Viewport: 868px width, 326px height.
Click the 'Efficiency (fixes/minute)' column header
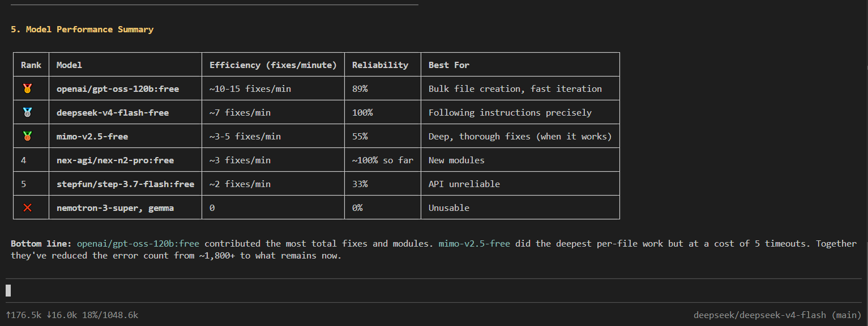coord(273,65)
